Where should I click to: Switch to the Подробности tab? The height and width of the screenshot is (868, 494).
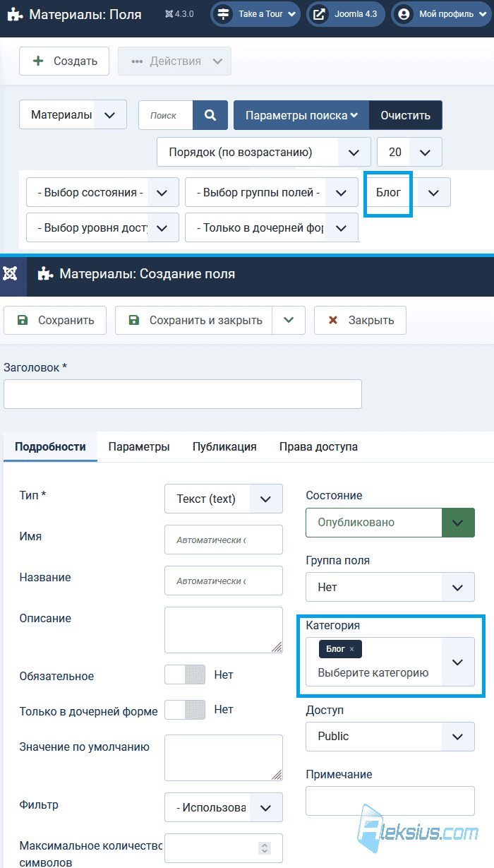[x=50, y=446]
